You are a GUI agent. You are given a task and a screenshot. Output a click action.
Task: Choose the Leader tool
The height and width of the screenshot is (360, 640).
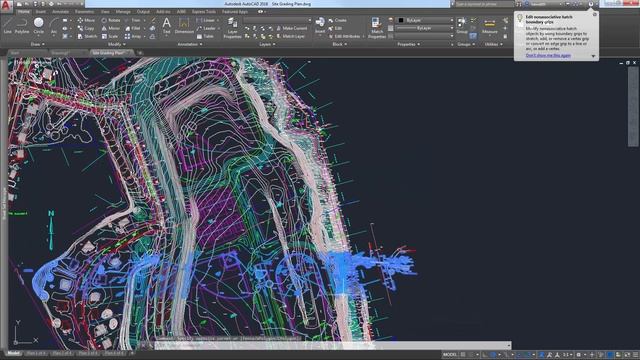coord(206,28)
